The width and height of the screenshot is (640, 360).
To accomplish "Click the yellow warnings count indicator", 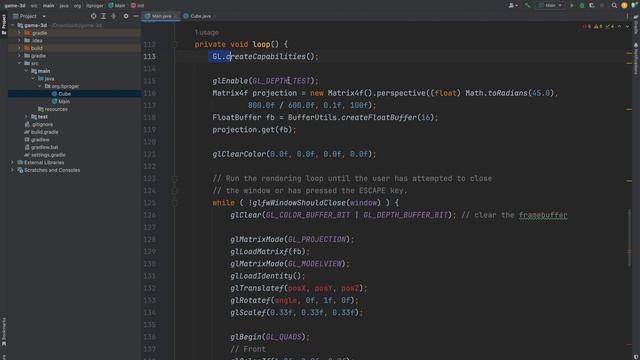I will pos(598,27).
